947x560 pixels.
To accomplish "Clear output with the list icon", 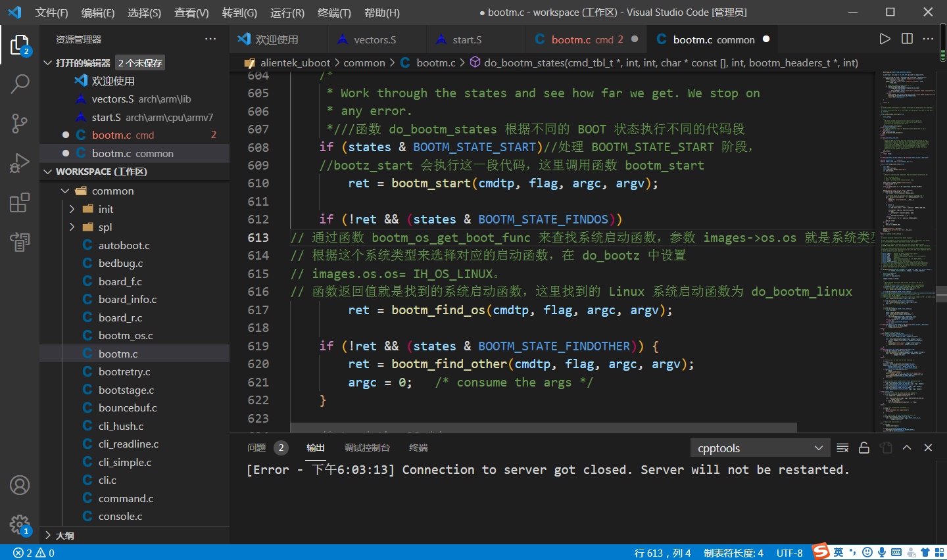I will point(842,448).
